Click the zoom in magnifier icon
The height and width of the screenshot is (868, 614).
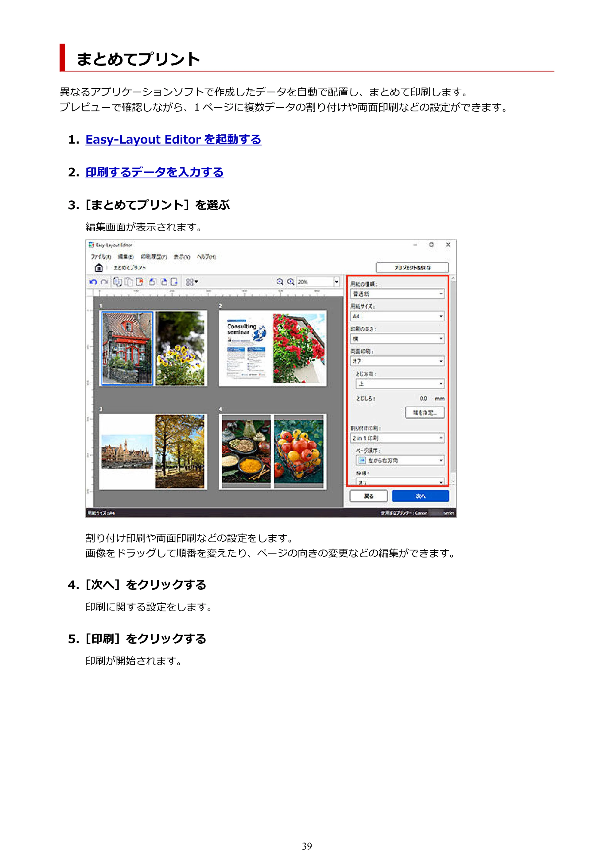290,282
